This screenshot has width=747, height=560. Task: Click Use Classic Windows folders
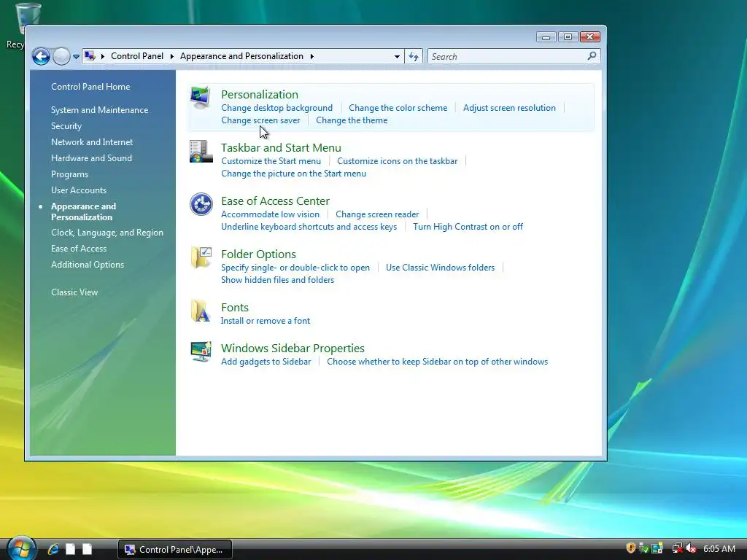[440, 268]
